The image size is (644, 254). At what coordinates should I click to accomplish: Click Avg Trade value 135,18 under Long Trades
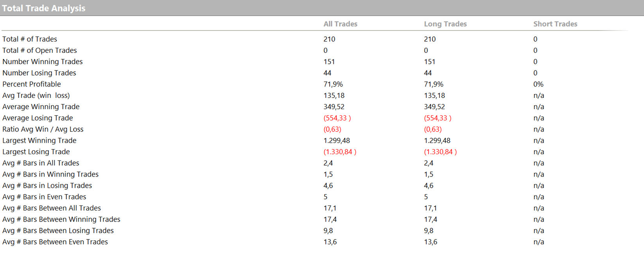434,95
